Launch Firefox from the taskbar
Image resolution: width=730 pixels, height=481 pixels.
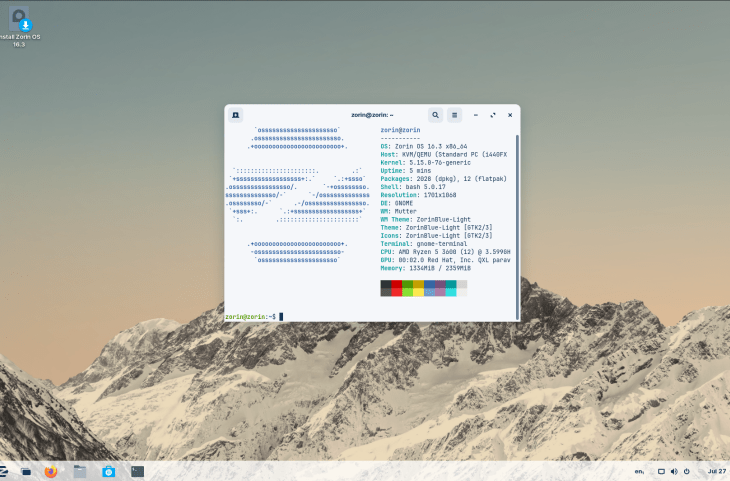51,471
